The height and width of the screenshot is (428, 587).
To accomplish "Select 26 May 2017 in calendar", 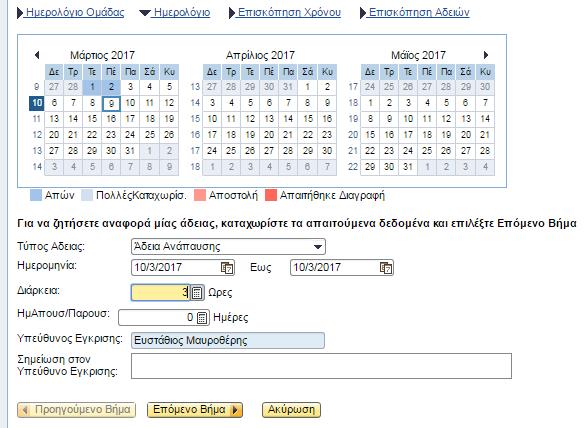I will point(446,151).
